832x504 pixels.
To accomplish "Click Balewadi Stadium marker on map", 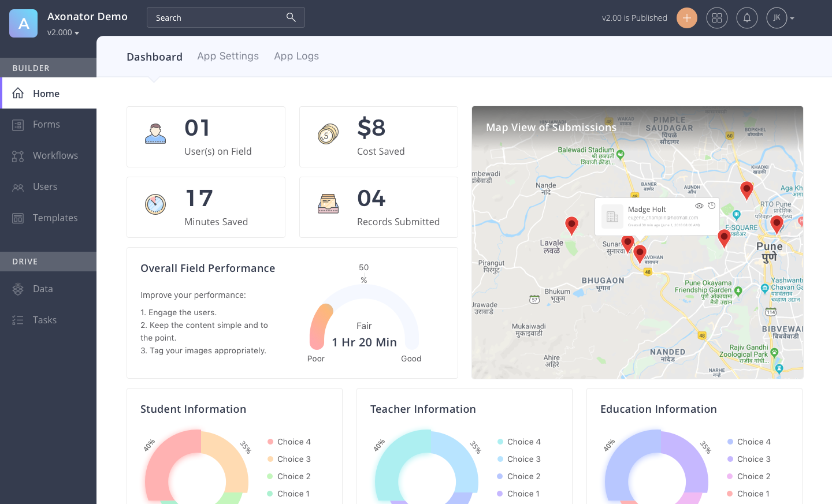I will [x=621, y=154].
